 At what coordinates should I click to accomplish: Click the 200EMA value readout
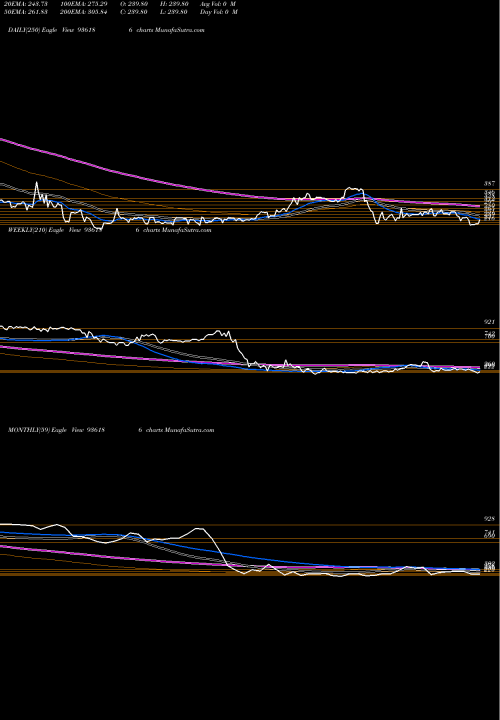[x=84, y=12]
